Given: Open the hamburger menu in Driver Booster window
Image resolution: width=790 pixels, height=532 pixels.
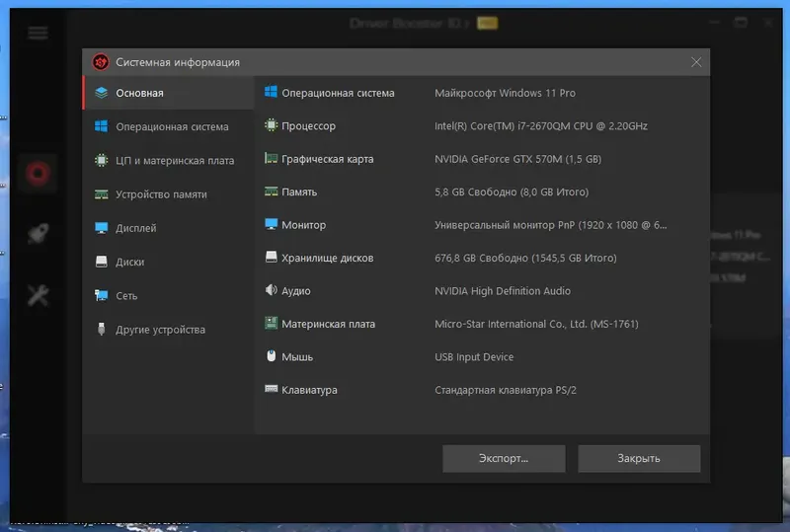Looking at the screenshot, I should (38, 34).
